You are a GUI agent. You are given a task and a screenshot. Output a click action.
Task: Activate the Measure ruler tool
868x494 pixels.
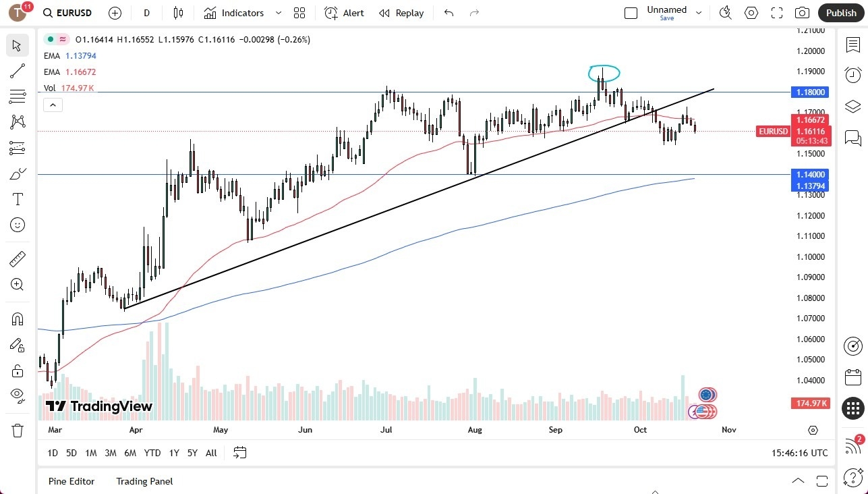click(17, 258)
